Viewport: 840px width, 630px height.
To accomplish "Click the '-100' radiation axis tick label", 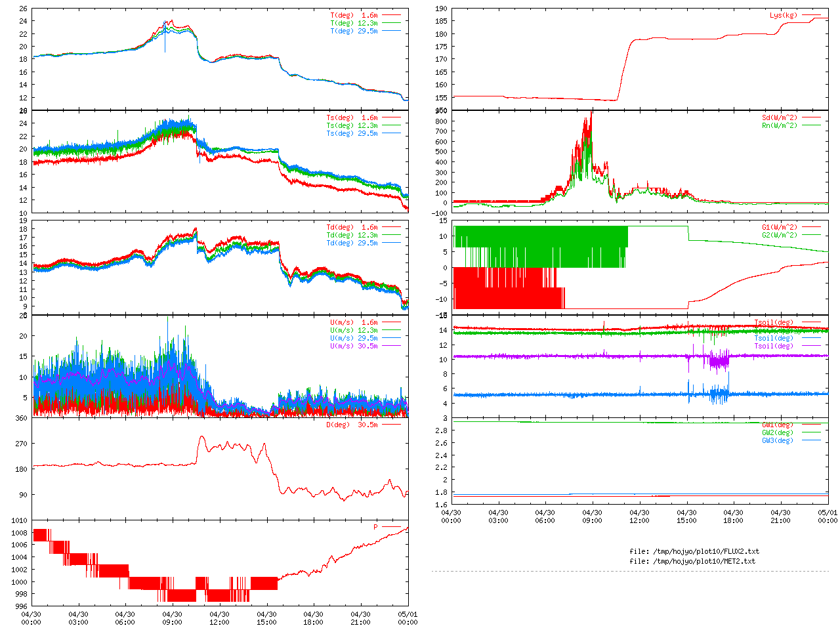I will click(x=439, y=213).
